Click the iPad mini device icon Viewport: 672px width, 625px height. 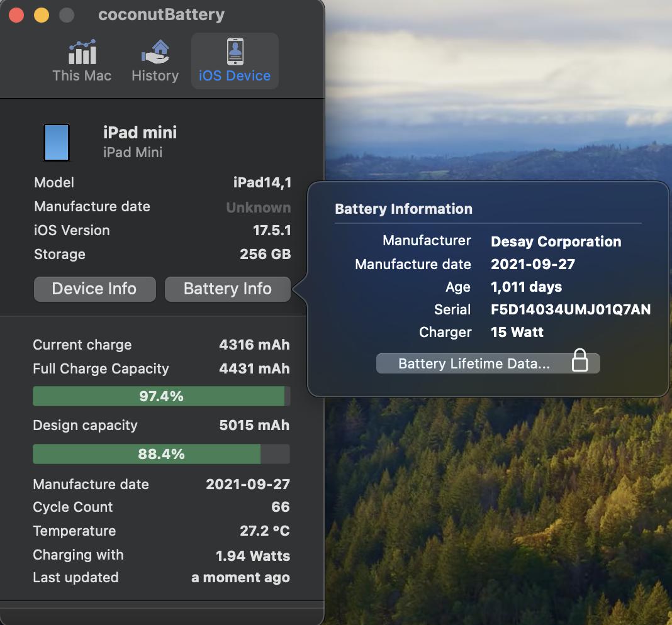point(57,143)
